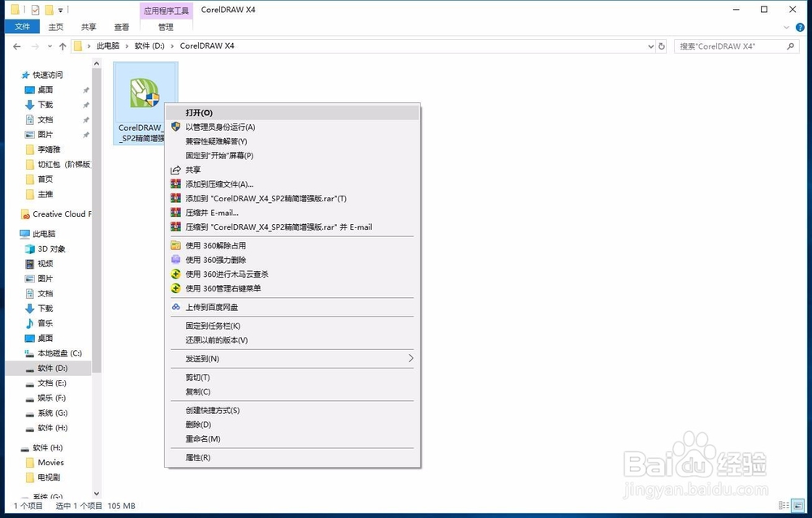Select 此电脑 in the navigation pane
The width and height of the screenshot is (812, 518).
click(38, 234)
